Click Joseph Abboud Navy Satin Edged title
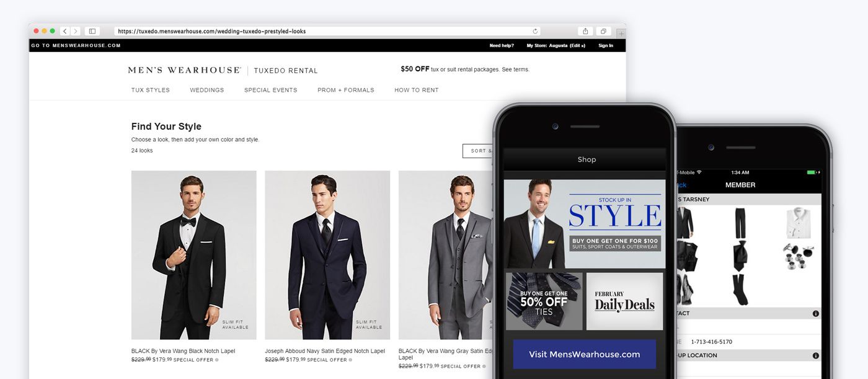868x379 pixels. tap(325, 351)
